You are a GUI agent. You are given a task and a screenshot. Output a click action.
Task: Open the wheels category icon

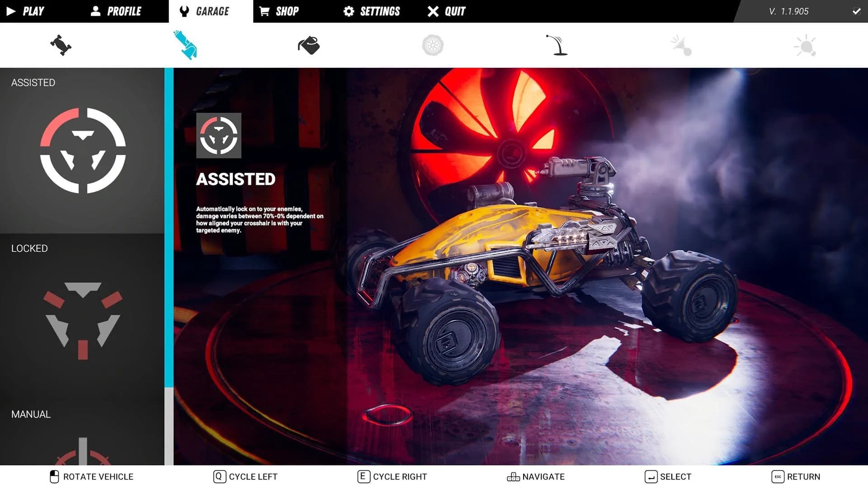(x=433, y=45)
